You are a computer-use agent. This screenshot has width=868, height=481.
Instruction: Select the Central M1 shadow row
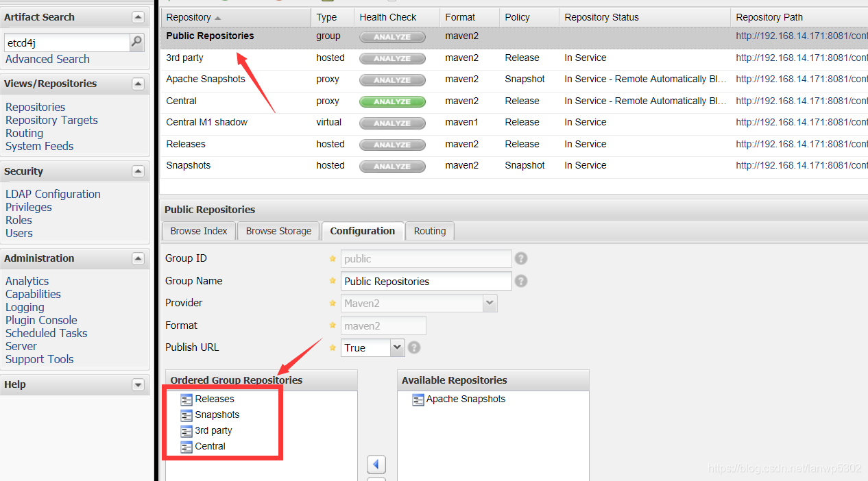coord(514,123)
